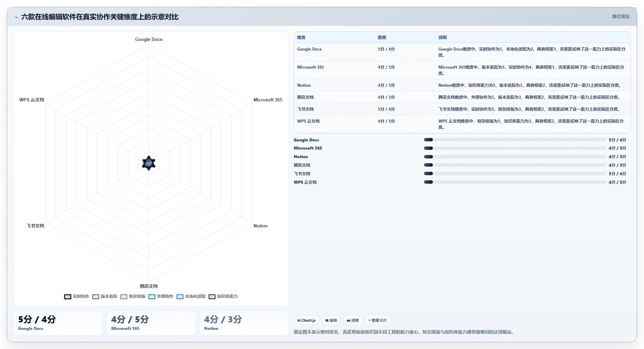Click the Google Docs label in the progress list
Viewport: 644px width, 349px height.
pos(306,140)
